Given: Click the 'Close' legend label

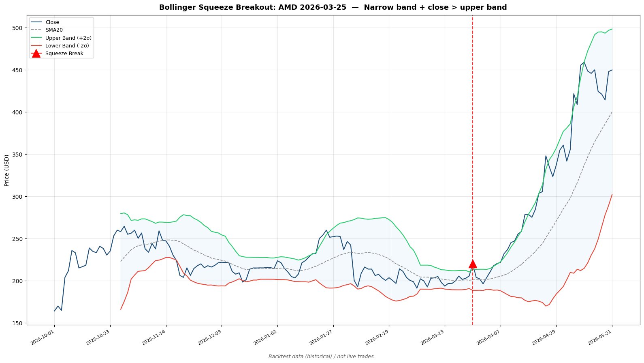Looking at the screenshot, I should (x=52, y=22).
